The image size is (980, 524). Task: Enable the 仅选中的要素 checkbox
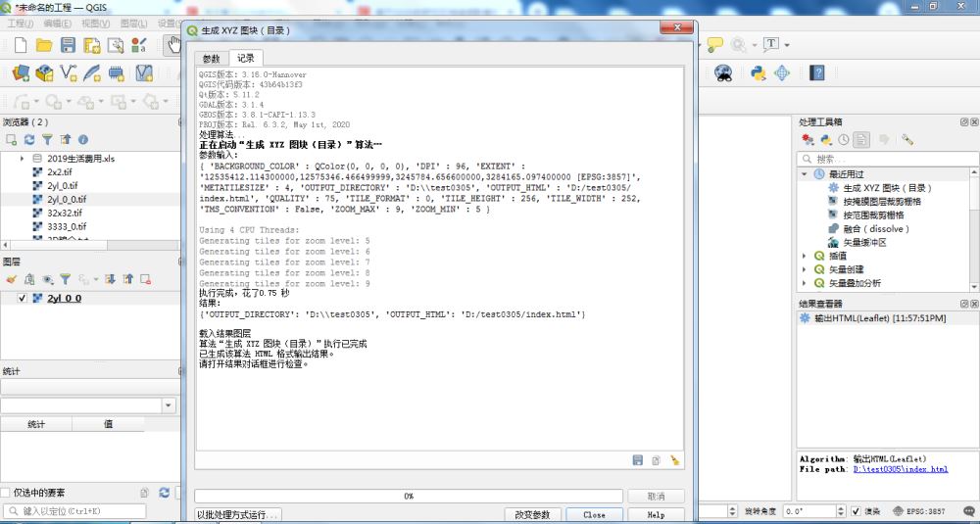point(7,493)
